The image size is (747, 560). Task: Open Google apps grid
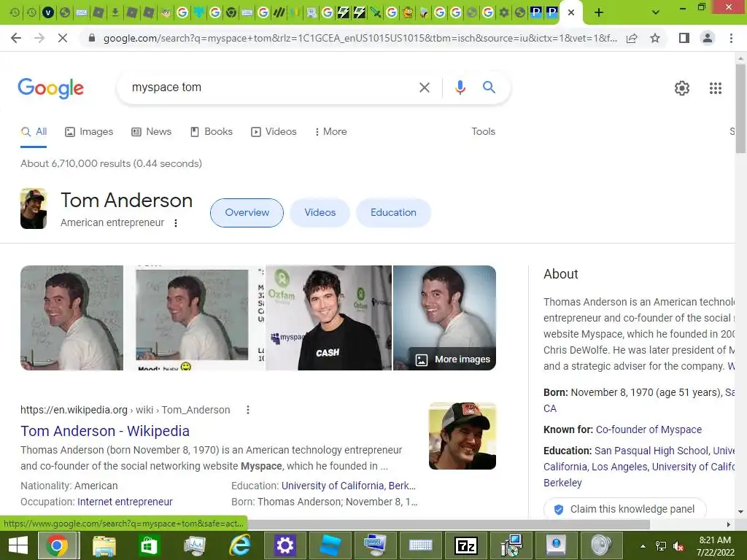715,88
